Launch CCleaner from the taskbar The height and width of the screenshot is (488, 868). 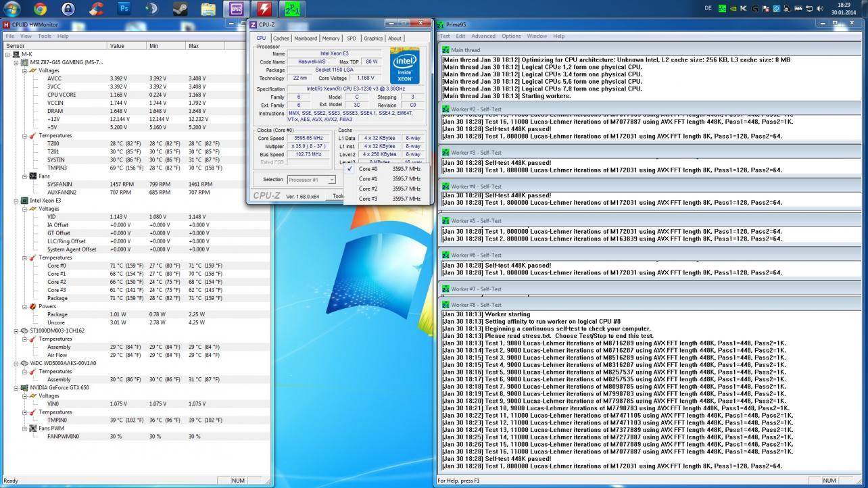(x=96, y=9)
